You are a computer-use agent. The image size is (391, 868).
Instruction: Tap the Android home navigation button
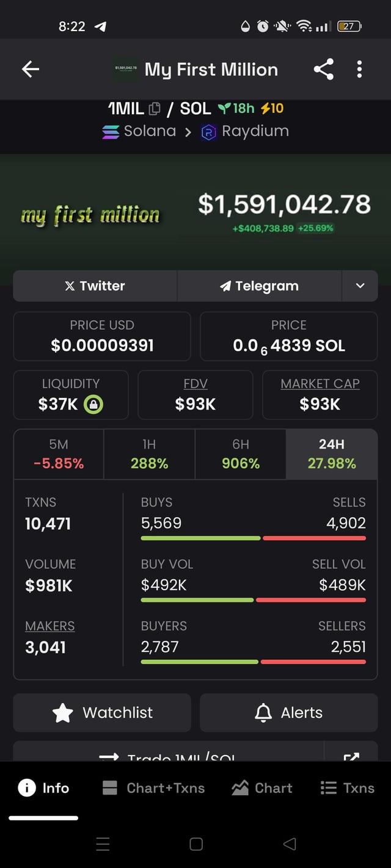[196, 844]
